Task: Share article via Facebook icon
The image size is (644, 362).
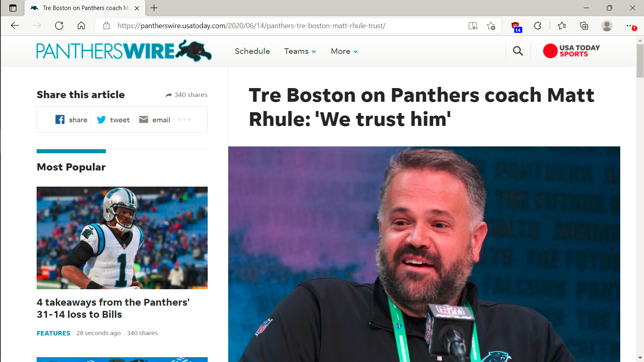Action: tap(60, 119)
